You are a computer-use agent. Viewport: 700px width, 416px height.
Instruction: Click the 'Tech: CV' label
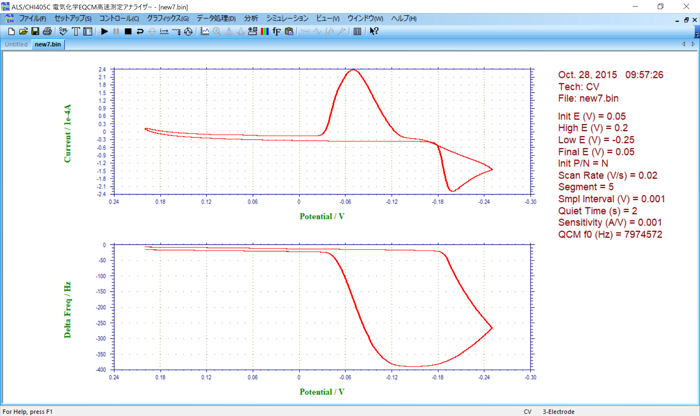tap(579, 87)
